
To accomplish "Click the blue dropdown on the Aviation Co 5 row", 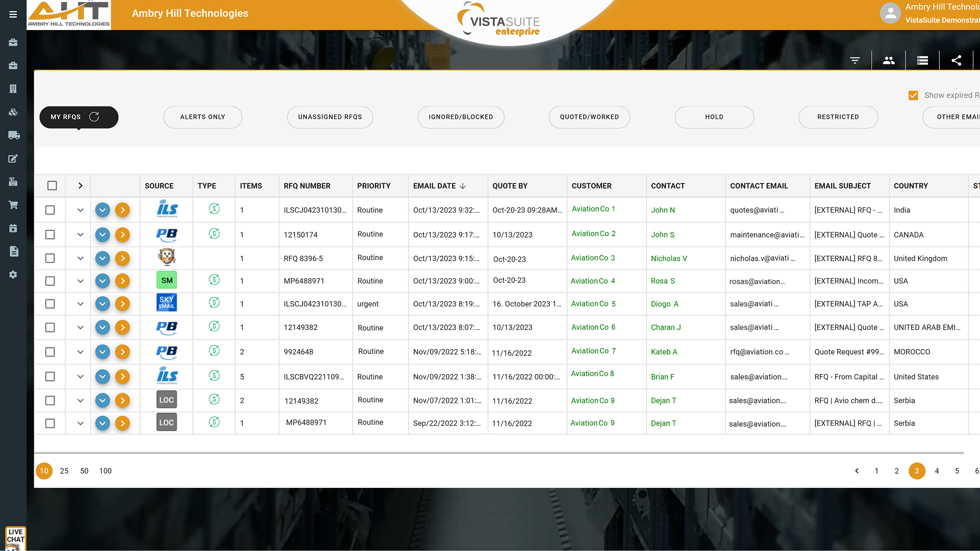I will click(103, 304).
